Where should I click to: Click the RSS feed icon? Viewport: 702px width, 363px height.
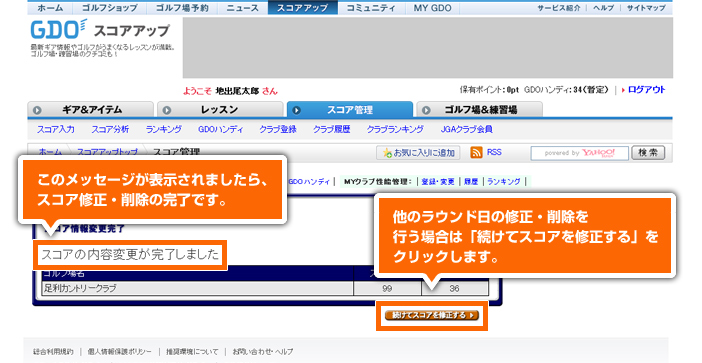pyautogui.click(x=476, y=153)
